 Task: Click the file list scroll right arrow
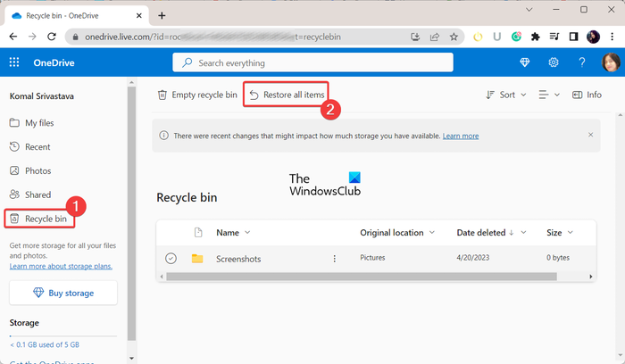[x=591, y=277]
